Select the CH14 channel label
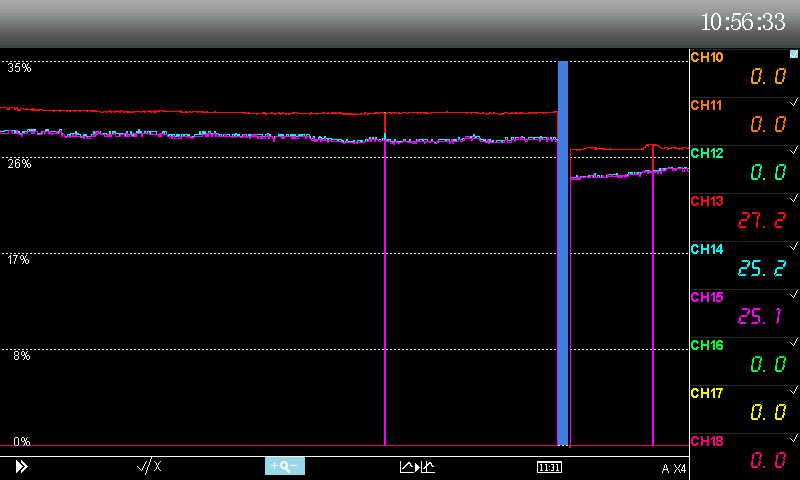This screenshot has width=800, height=480. point(707,249)
